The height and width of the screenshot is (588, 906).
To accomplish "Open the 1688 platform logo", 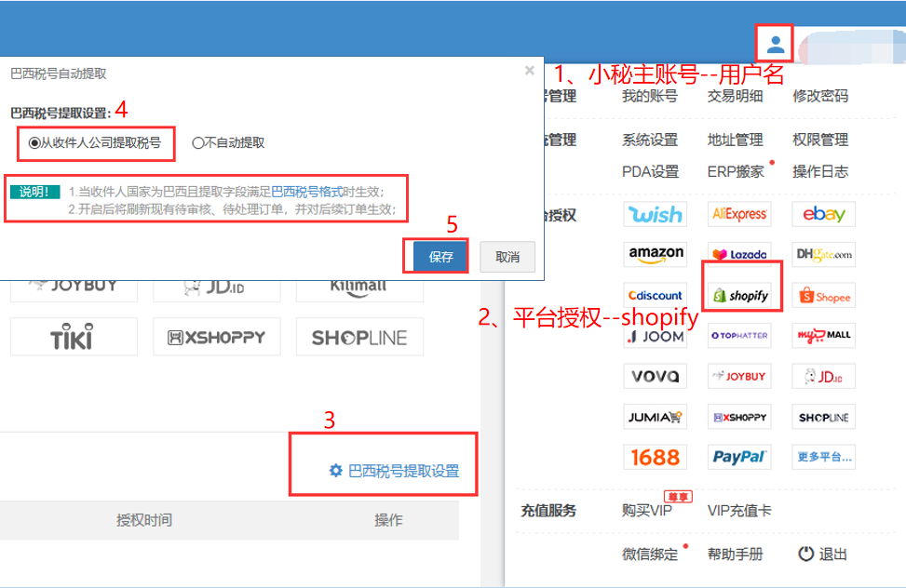I will coord(656,458).
